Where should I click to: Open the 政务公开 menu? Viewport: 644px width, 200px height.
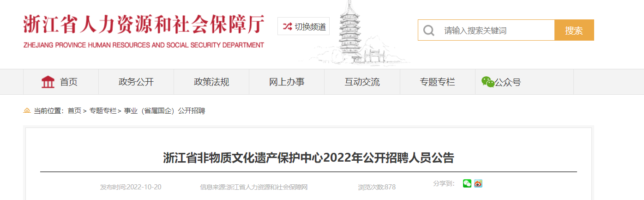[136, 82]
